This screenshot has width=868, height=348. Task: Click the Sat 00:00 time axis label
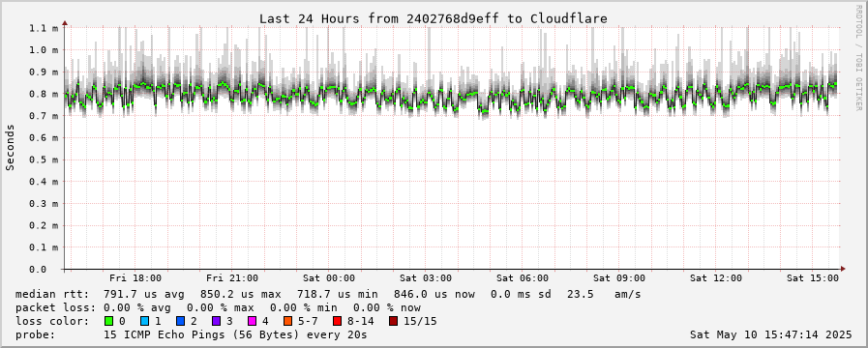(x=329, y=278)
